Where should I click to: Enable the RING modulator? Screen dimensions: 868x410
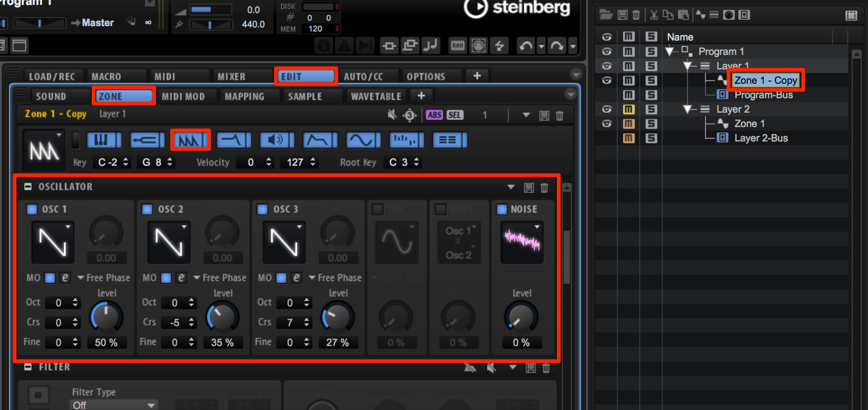pyautogui.click(x=440, y=209)
